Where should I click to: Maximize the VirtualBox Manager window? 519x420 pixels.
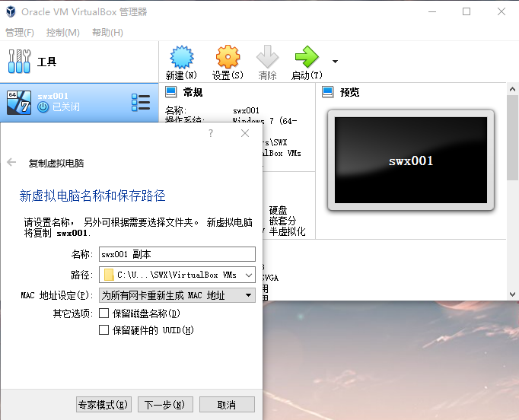point(466,11)
